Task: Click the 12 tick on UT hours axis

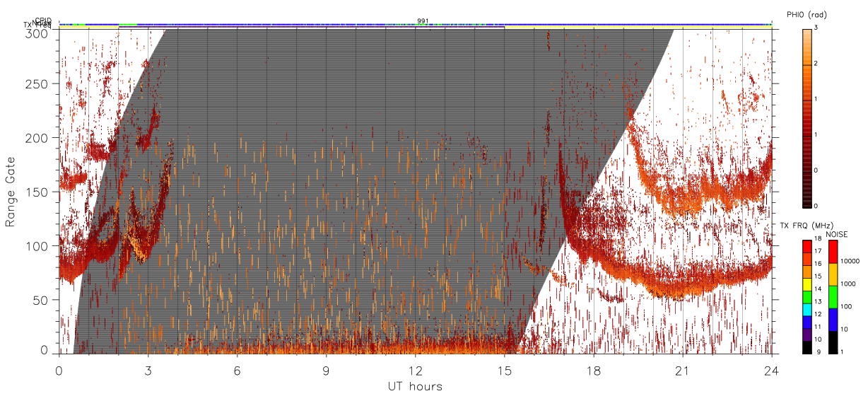Action: click(416, 371)
